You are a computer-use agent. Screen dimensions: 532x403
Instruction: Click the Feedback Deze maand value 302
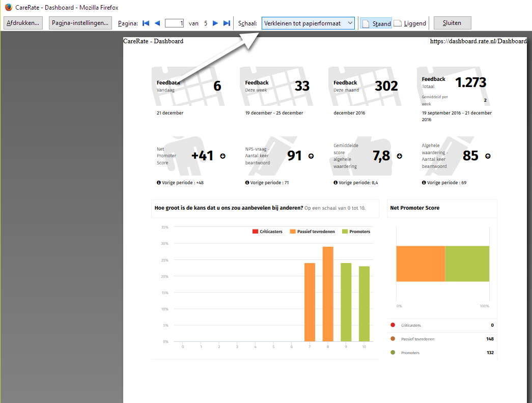coord(386,86)
